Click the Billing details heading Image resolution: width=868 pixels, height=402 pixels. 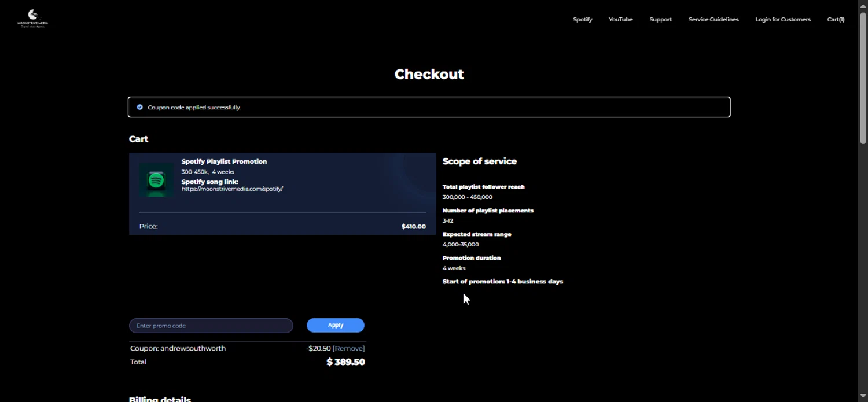(x=160, y=399)
